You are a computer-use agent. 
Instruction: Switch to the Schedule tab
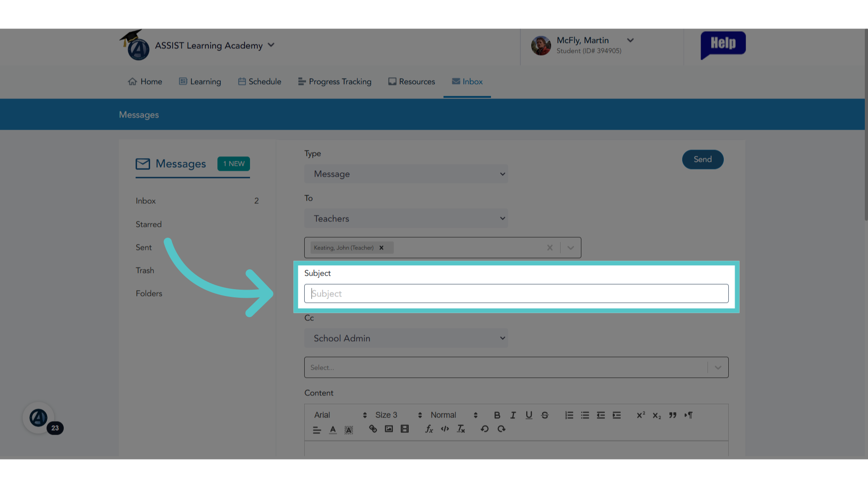(x=259, y=82)
